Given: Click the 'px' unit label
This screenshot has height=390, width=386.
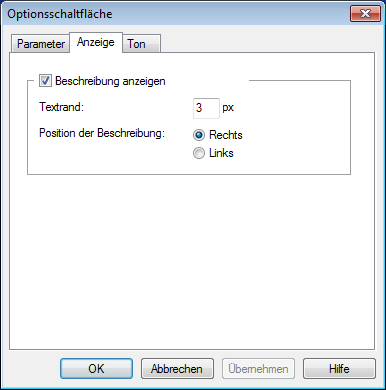Looking at the screenshot, I should [228, 108].
